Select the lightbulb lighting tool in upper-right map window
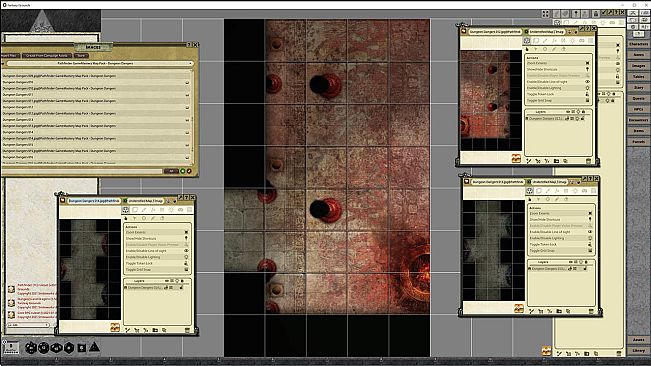 tap(573, 41)
